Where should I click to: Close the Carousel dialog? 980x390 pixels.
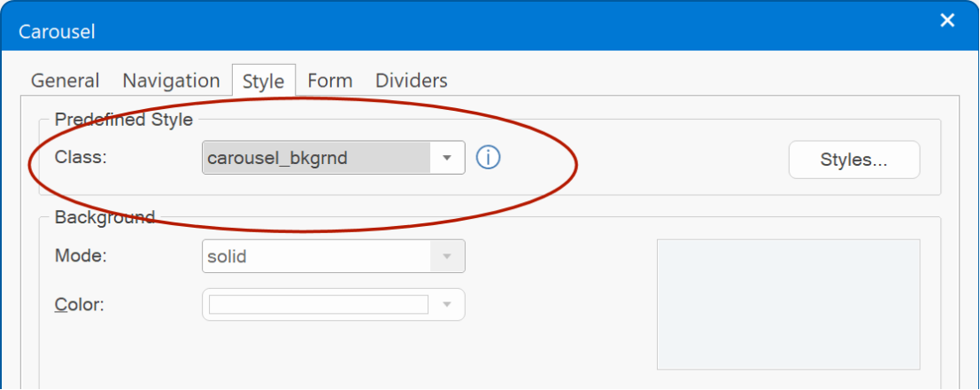[x=947, y=20]
